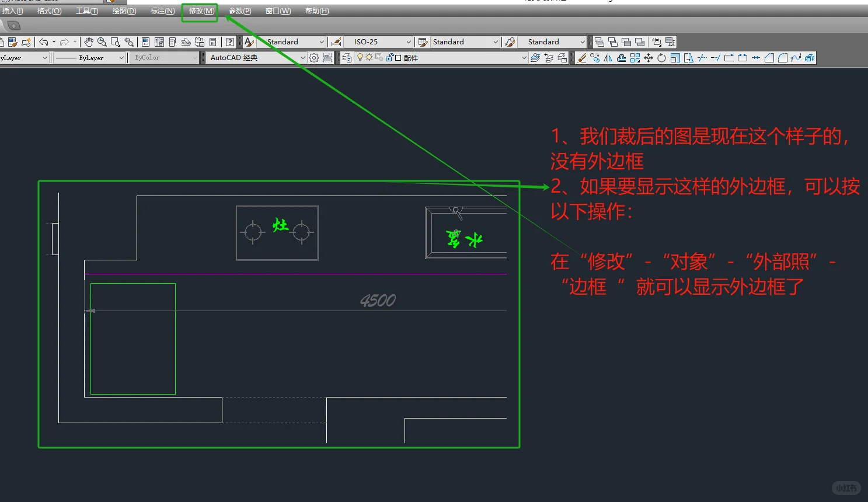Click the Undo arrow
868x502 pixels.
44,41
